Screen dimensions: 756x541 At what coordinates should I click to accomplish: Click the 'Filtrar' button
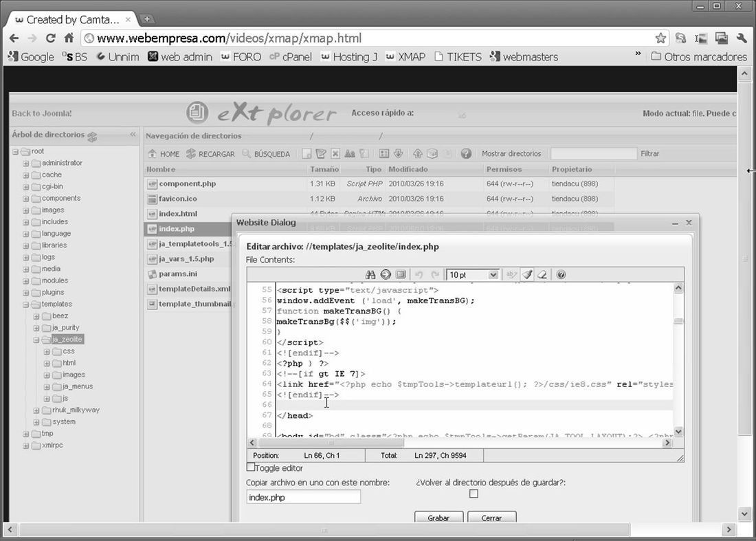click(x=650, y=154)
